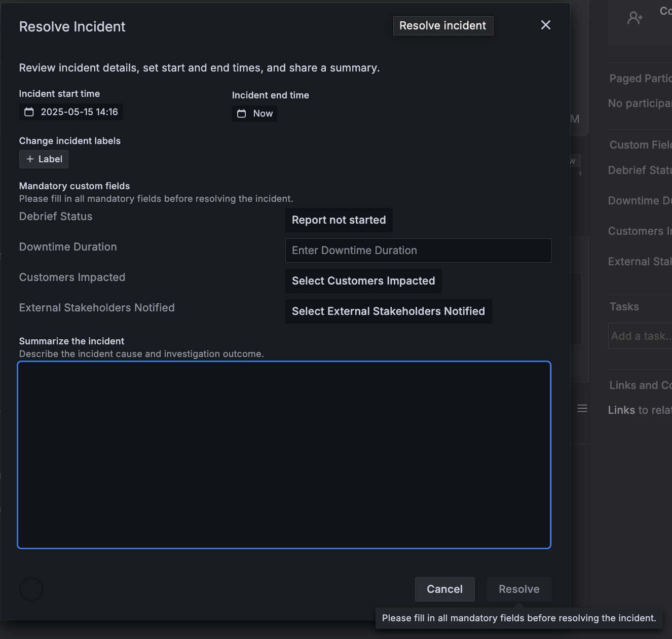The height and width of the screenshot is (639, 672).
Task: Click the Resolve incident header button
Action: pos(442,25)
